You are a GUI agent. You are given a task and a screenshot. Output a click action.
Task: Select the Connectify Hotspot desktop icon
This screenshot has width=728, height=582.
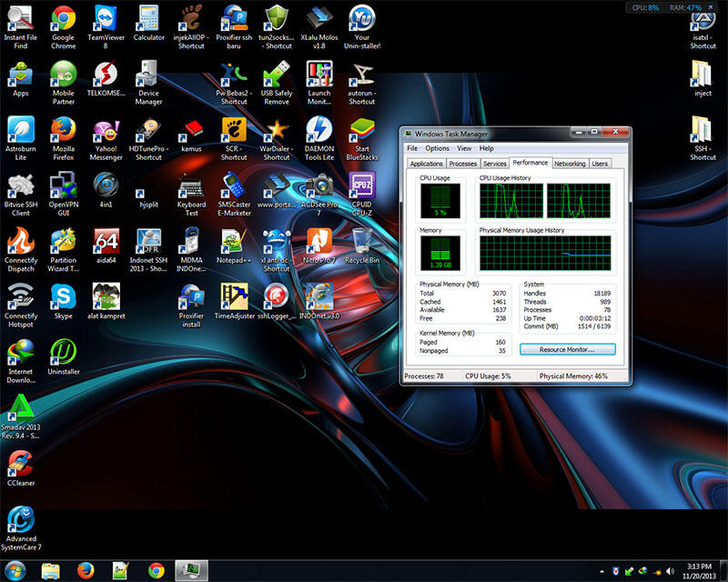pyautogui.click(x=20, y=306)
